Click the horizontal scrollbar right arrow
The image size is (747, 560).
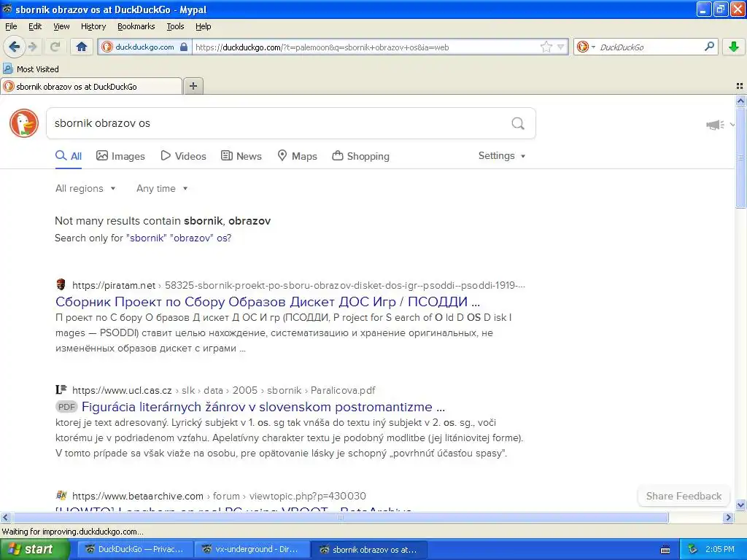click(x=728, y=517)
